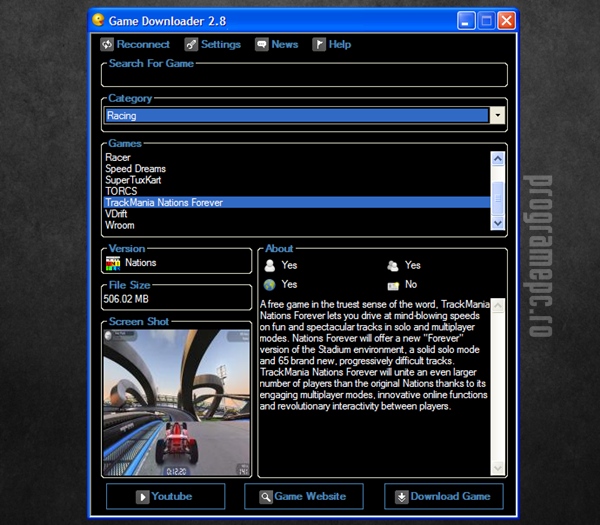Click the Game Downloader title bar icon
This screenshot has width=600, height=525.
click(x=99, y=20)
